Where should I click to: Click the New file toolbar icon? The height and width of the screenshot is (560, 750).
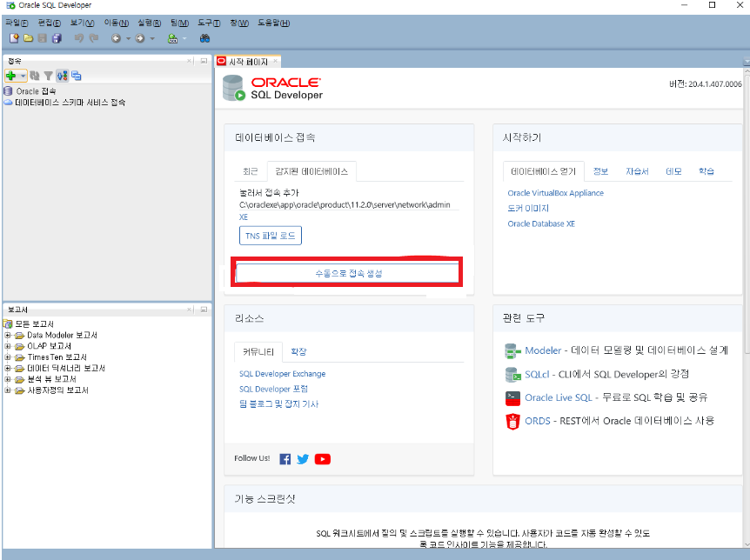click(x=14, y=38)
